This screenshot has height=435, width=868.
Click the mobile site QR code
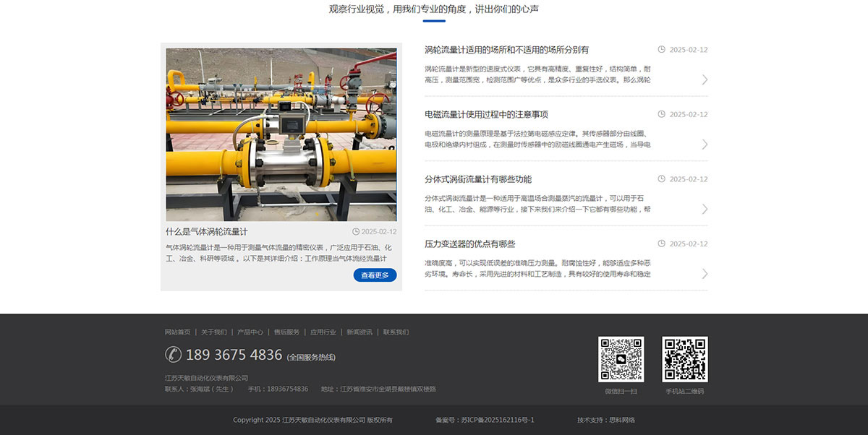tap(684, 359)
